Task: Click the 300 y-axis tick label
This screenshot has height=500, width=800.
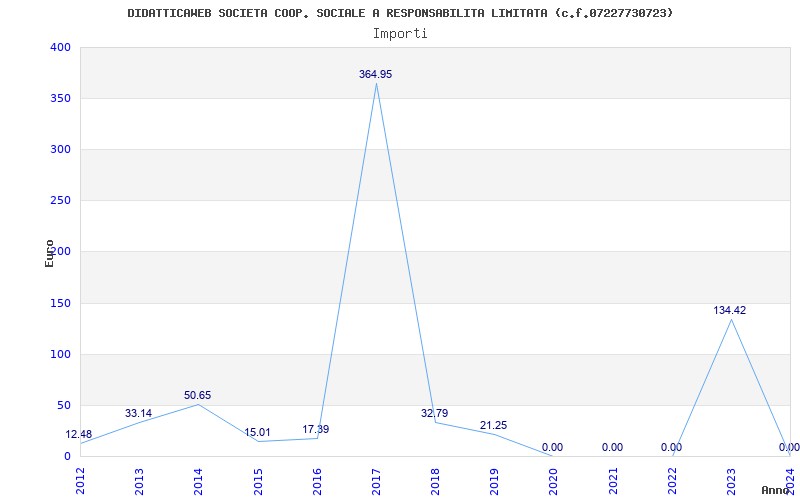Action: [60, 149]
